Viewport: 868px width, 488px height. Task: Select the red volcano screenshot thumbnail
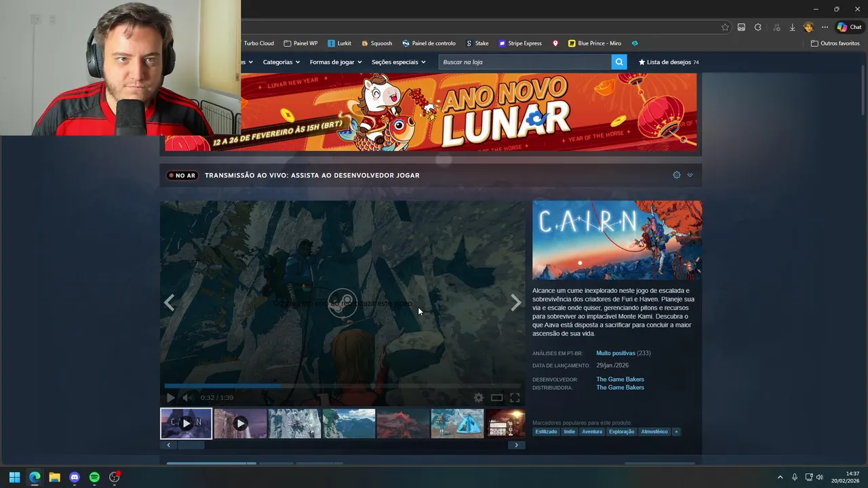403,423
